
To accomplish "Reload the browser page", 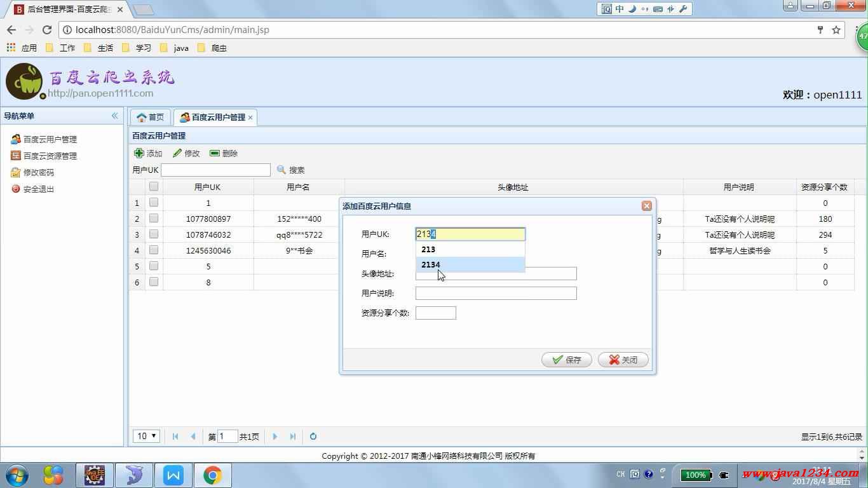I will click(x=47, y=30).
